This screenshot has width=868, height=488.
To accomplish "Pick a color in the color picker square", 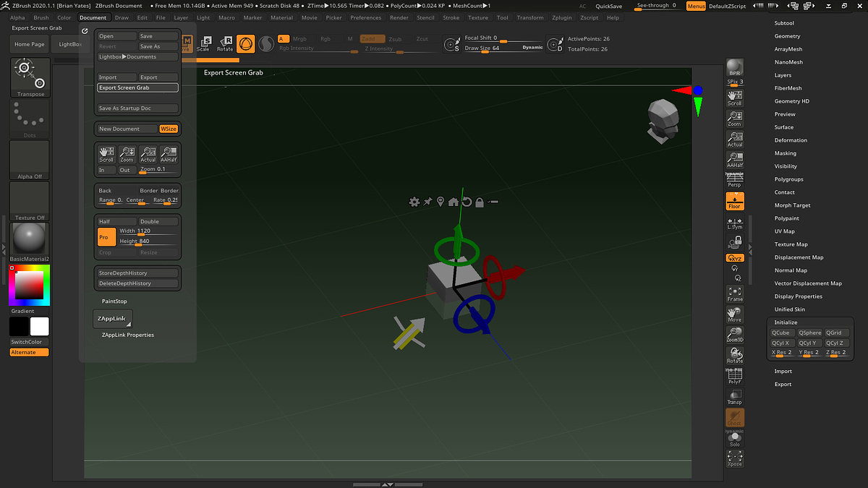I will [x=29, y=284].
